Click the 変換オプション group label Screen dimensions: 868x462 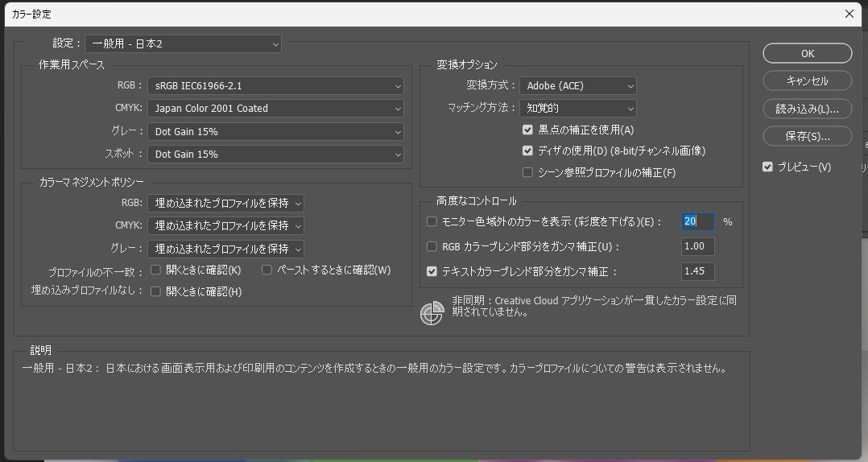coord(467,64)
